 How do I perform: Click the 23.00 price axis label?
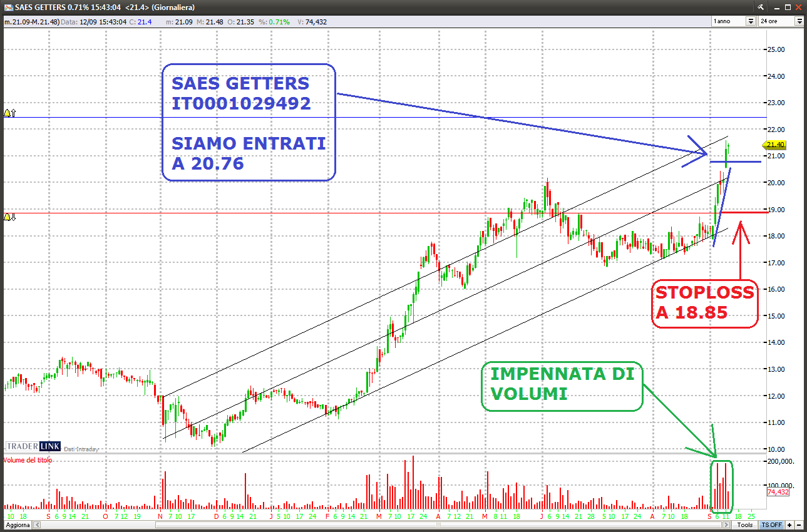click(777, 103)
